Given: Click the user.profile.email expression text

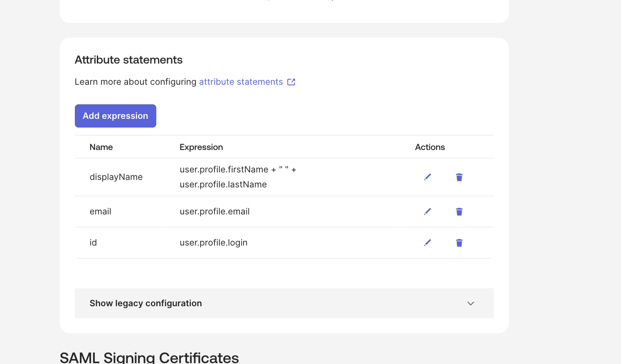Looking at the screenshot, I should [x=214, y=212].
